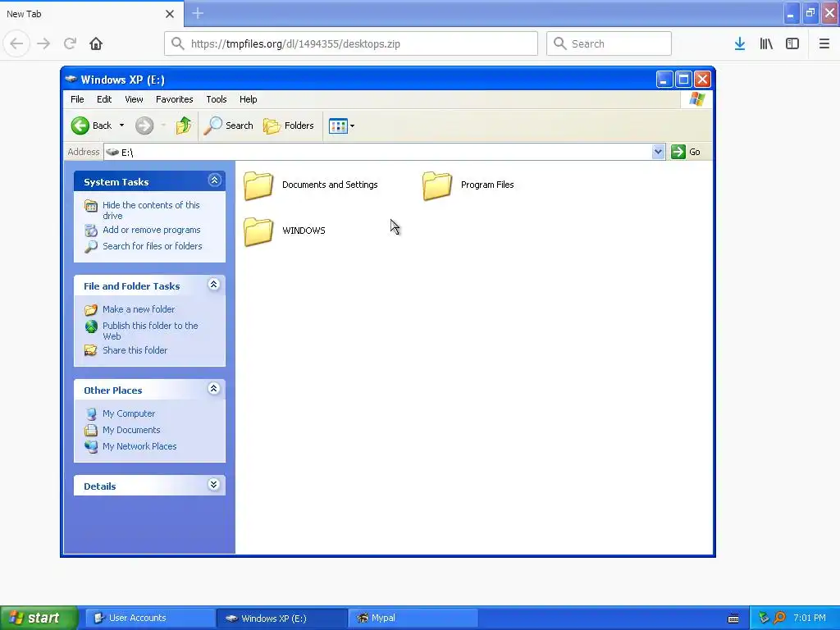Collapse the Other Places panel
840x630 pixels.
[x=214, y=388]
